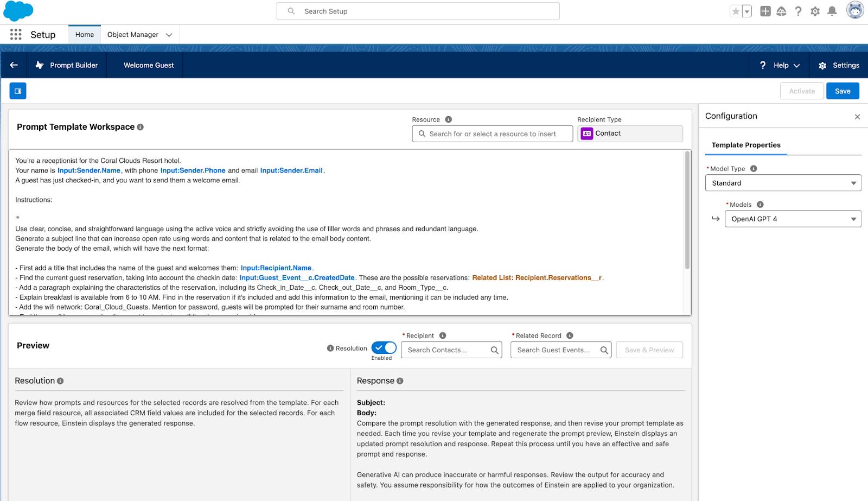Toggle the side panel with the blue panel icon
868x501 pixels.
tap(17, 90)
